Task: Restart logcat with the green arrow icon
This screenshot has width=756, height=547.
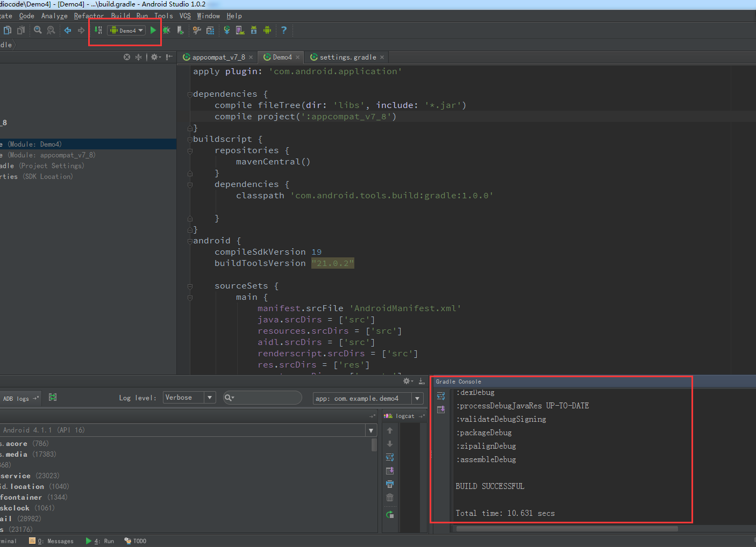Action: tap(390, 515)
